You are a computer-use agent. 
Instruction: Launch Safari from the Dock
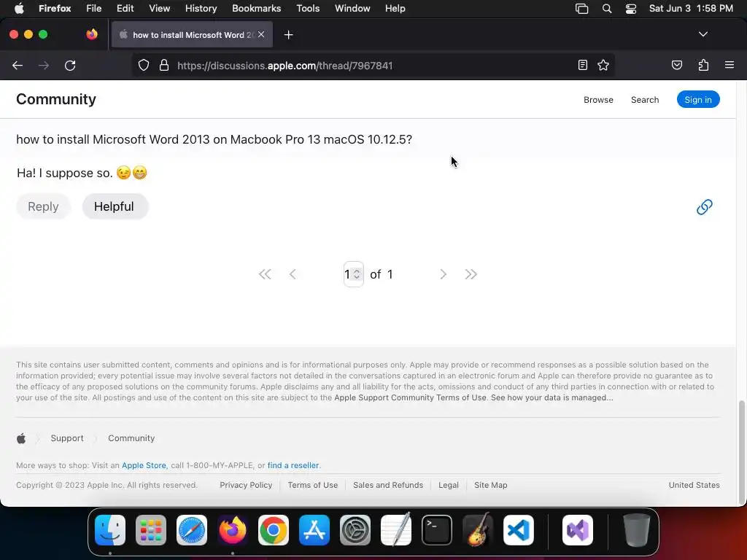[x=192, y=530]
